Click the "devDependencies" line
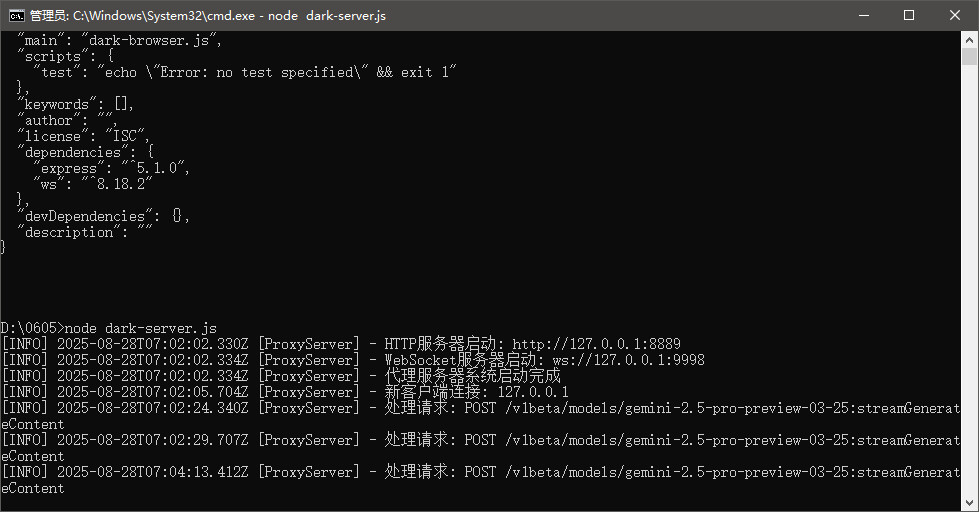This screenshot has height=512, width=979. (103, 216)
